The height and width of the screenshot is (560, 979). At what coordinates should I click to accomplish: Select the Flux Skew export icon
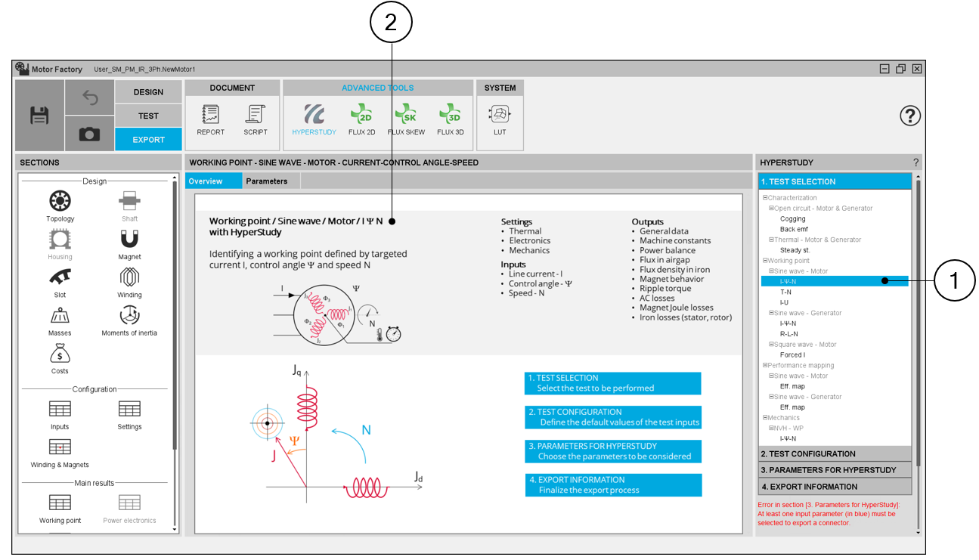[406, 119]
